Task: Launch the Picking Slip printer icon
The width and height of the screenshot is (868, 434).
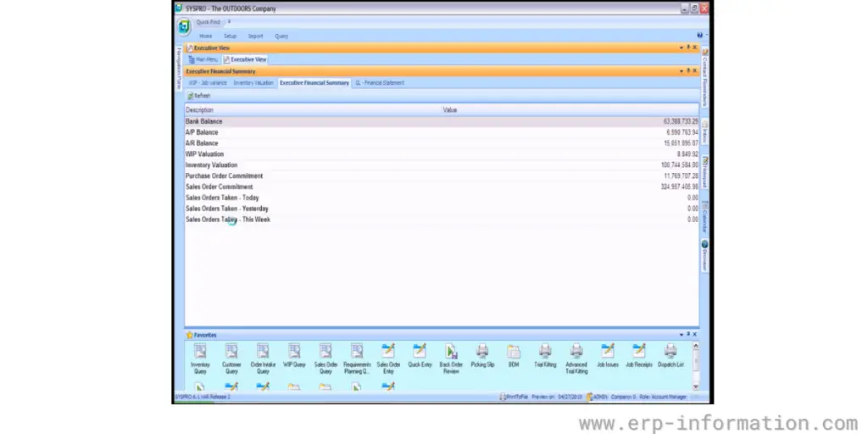Action: pos(482,352)
